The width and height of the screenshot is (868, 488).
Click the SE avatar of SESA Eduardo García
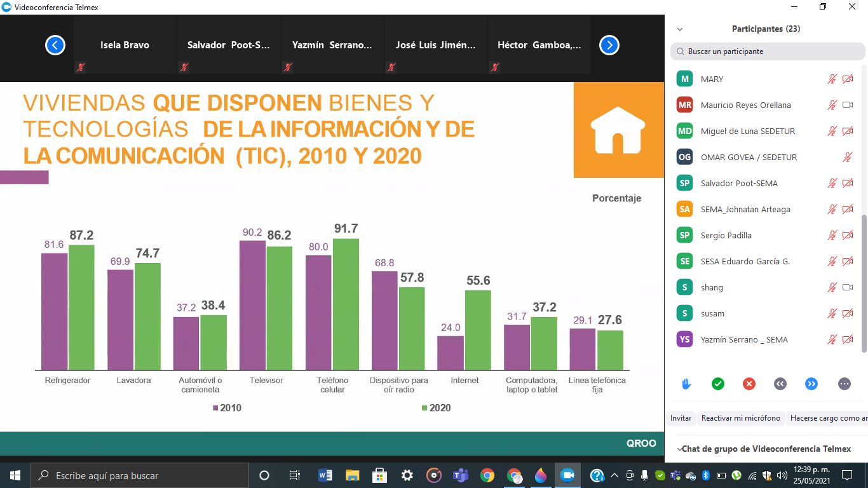[684, 261]
